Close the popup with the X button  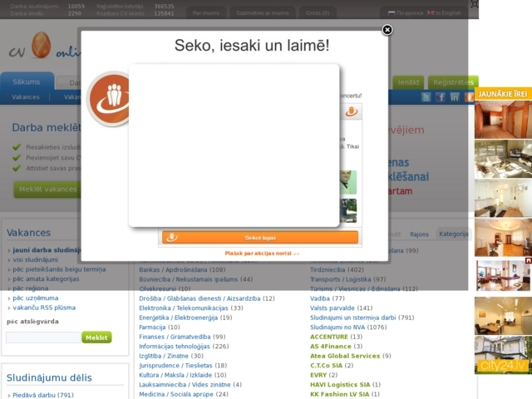387,31
